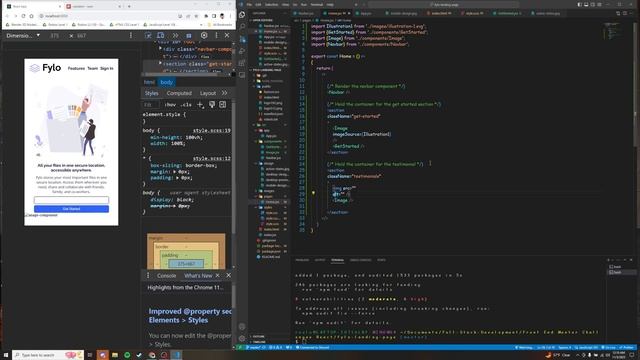Toggle computed styles sidebar icon
The height and width of the screenshot is (360, 640).
click(222, 105)
